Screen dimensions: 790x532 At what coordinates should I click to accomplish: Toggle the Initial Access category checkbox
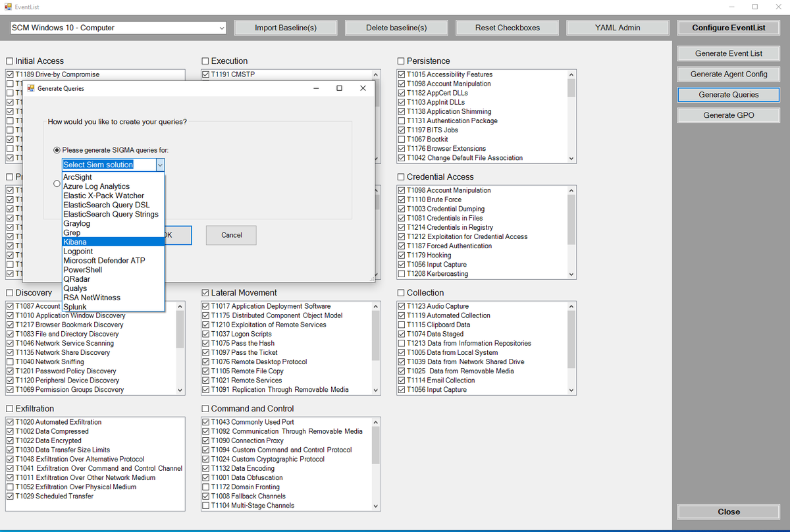10,61
